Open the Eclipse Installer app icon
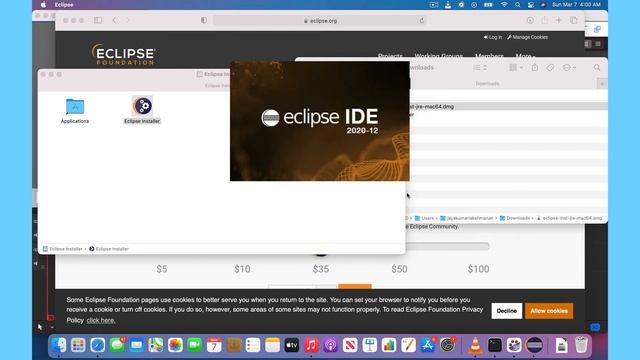640x360 pixels. (x=142, y=106)
